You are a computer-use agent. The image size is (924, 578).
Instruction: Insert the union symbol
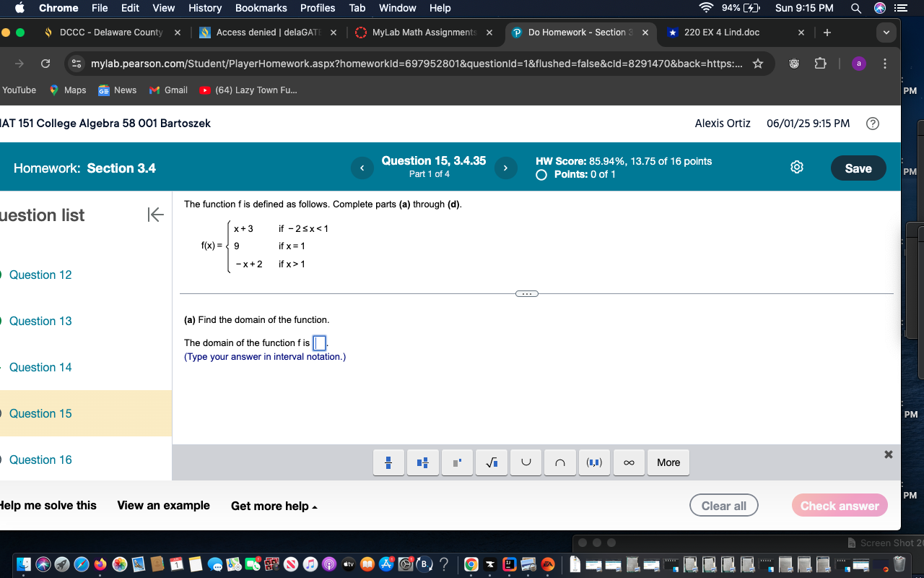click(x=526, y=462)
